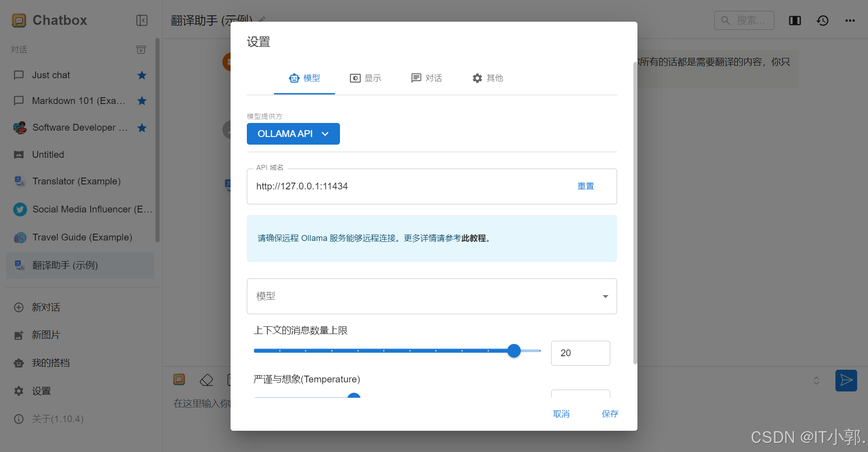Click the 翻译助手 translate avatar icon
Viewport: 868px width, 452px height.
19,265
